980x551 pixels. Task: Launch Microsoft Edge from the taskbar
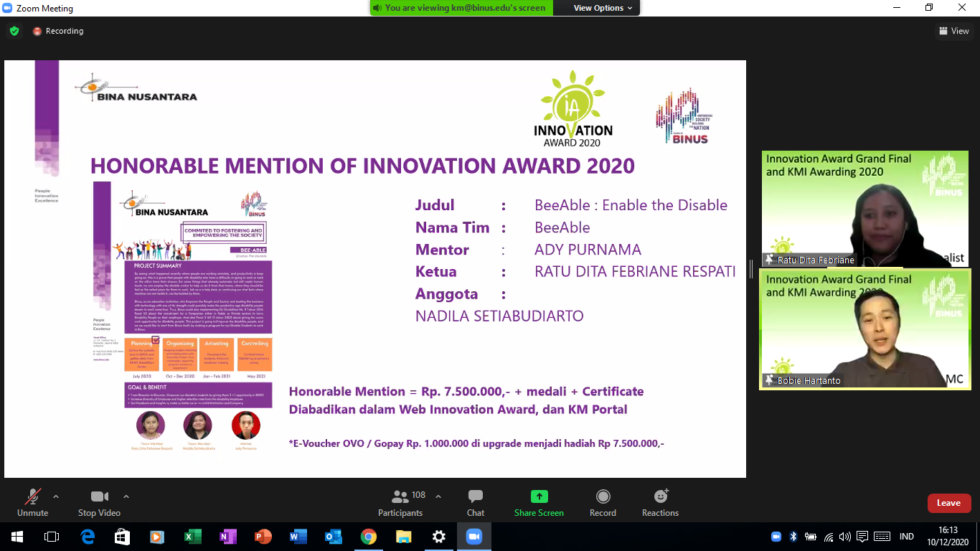pos(88,537)
